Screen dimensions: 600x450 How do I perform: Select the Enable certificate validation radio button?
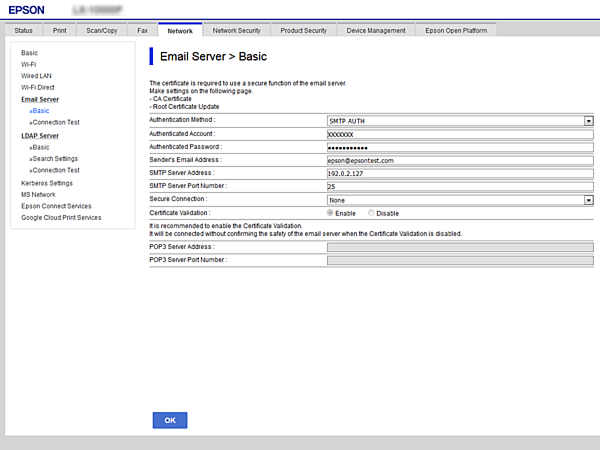point(331,213)
